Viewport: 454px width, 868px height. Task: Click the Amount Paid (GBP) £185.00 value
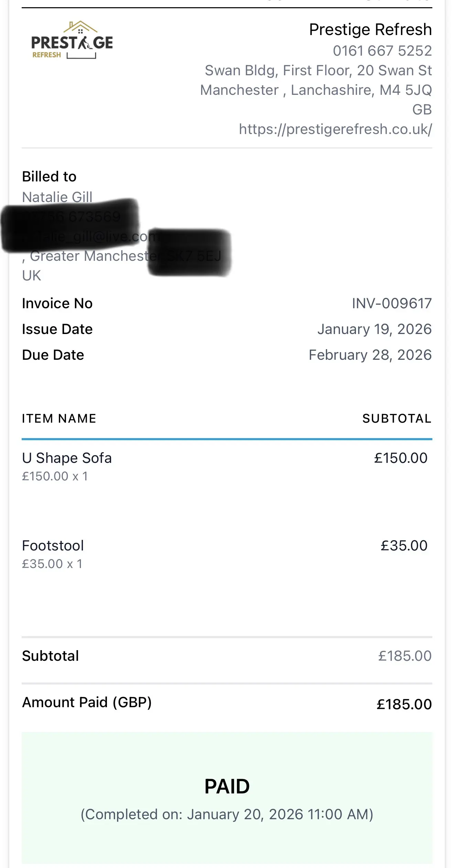[404, 704]
